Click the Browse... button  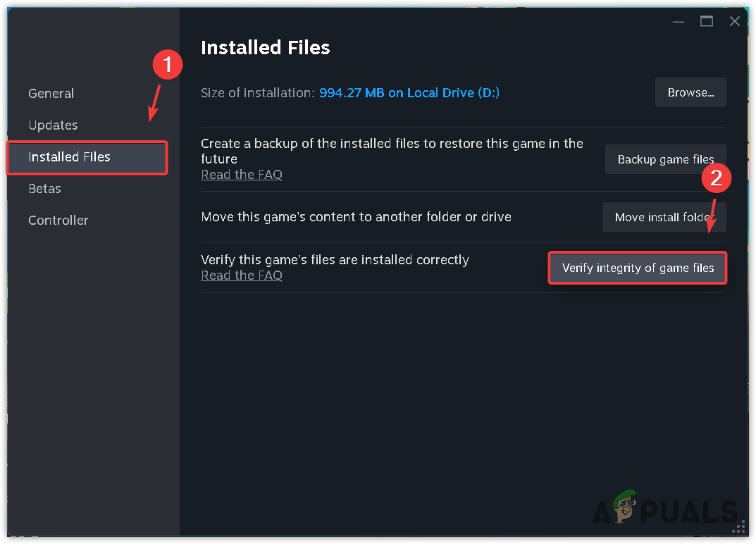[x=690, y=92]
